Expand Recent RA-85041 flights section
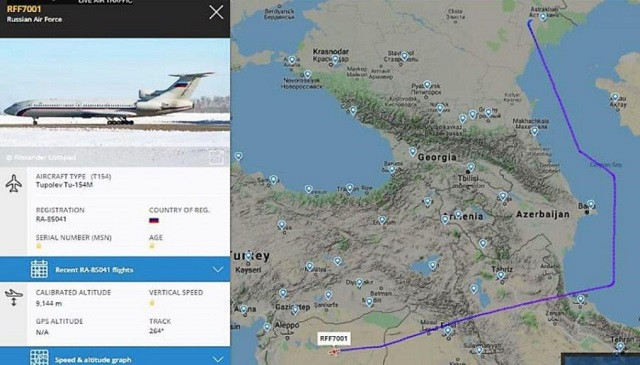640x365 pixels. [x=115, y=269]
